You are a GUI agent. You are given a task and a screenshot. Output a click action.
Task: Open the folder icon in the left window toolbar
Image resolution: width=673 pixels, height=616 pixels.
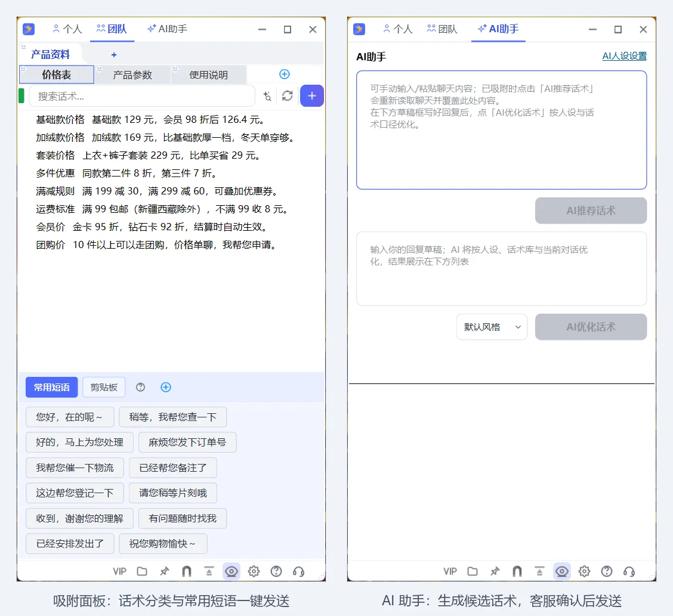pyautogui.click(x=142, y=571)
